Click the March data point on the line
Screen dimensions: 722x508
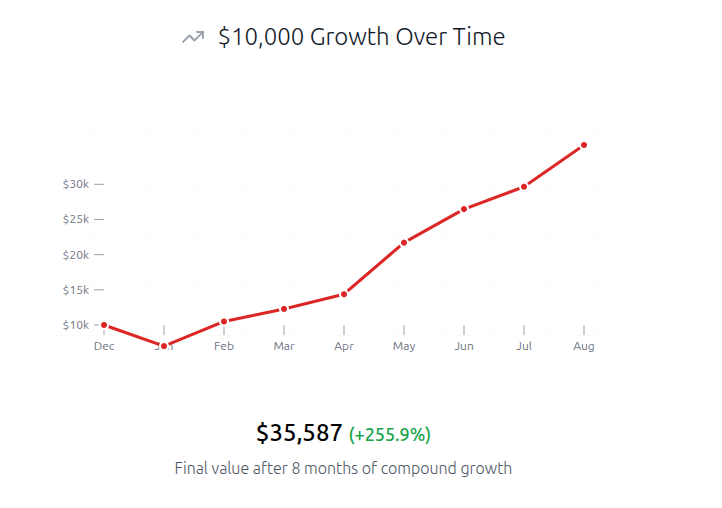pyautogui.click(x=284, y=309)
